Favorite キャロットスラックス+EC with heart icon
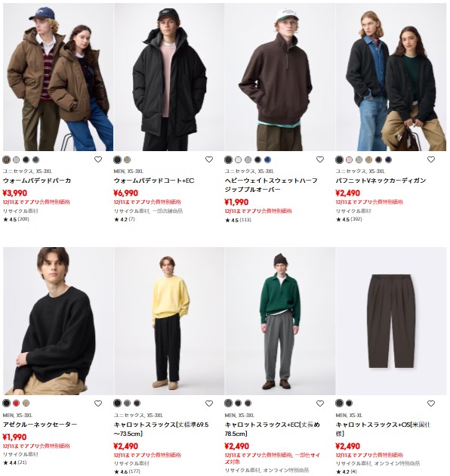Image resolution: width=450 pixels, height=476 pixels. (320, 403)
